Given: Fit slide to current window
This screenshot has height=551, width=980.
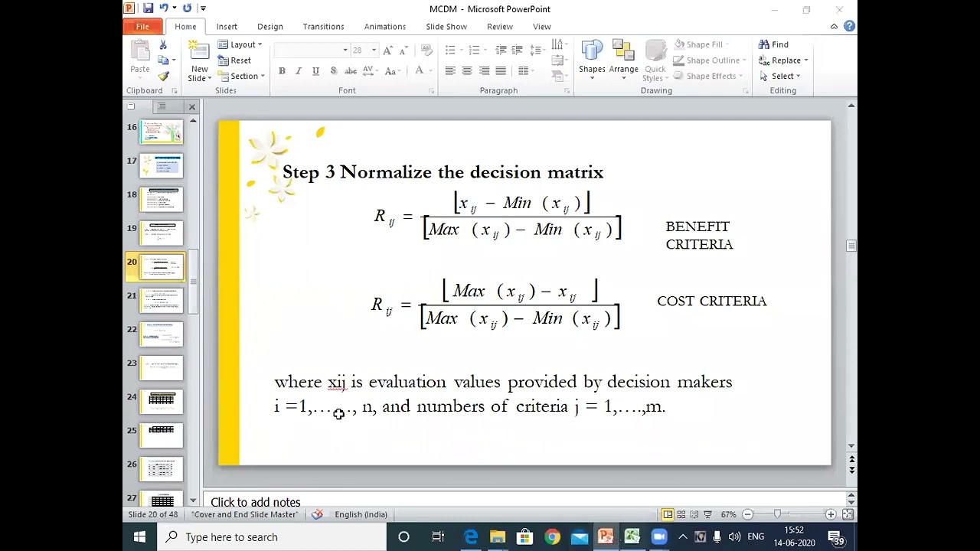Looking at the screenshot, I should pos(848,514).
